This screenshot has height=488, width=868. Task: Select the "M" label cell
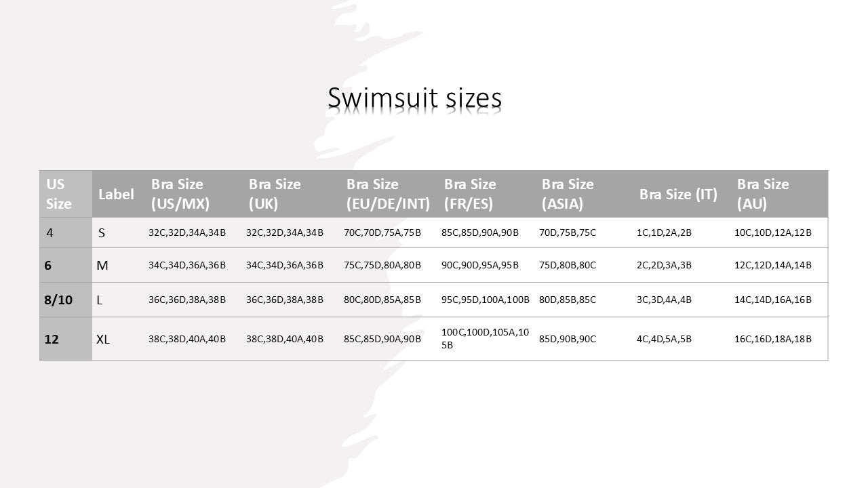pos(102,265)
